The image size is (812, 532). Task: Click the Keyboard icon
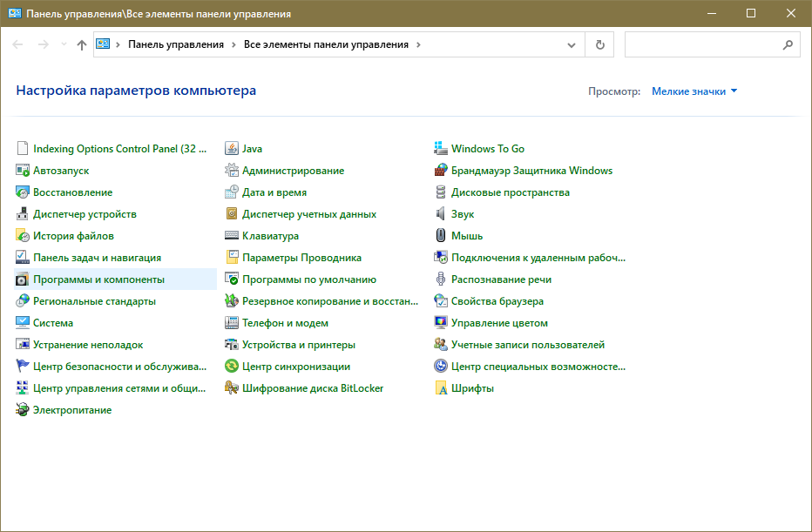coord(232,236)
